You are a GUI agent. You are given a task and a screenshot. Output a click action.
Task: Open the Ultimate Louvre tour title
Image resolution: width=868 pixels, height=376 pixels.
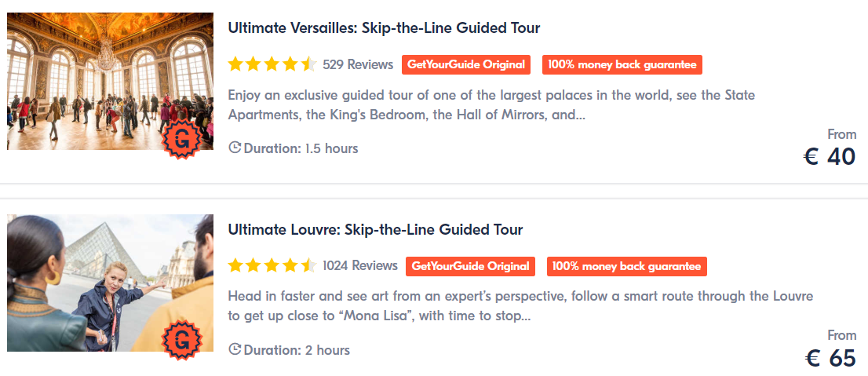tap(375, 229)
